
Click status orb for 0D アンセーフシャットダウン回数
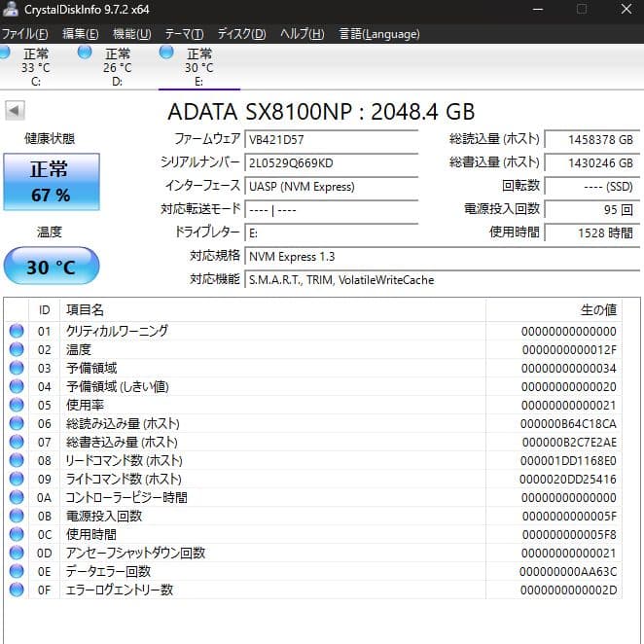click(17, 553)
